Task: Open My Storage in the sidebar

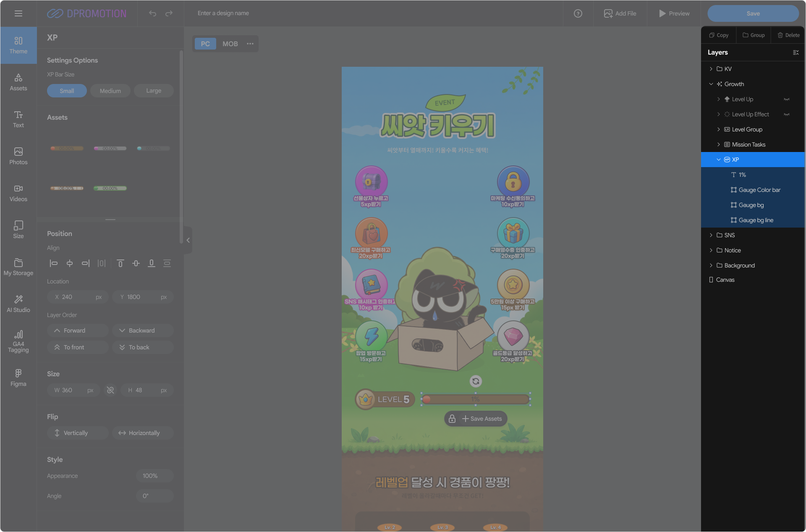Action: click(x=18, y=267)
